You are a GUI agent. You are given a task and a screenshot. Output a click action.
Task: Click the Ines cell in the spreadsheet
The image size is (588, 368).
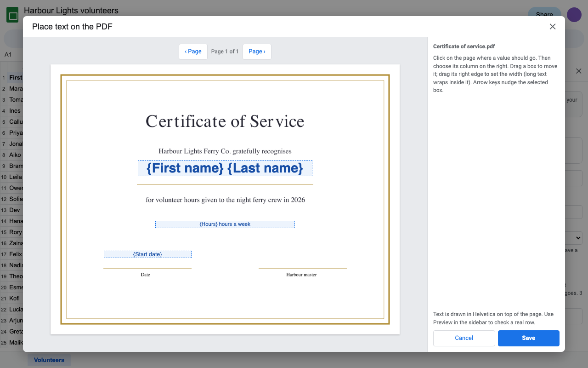click(15, 111)
